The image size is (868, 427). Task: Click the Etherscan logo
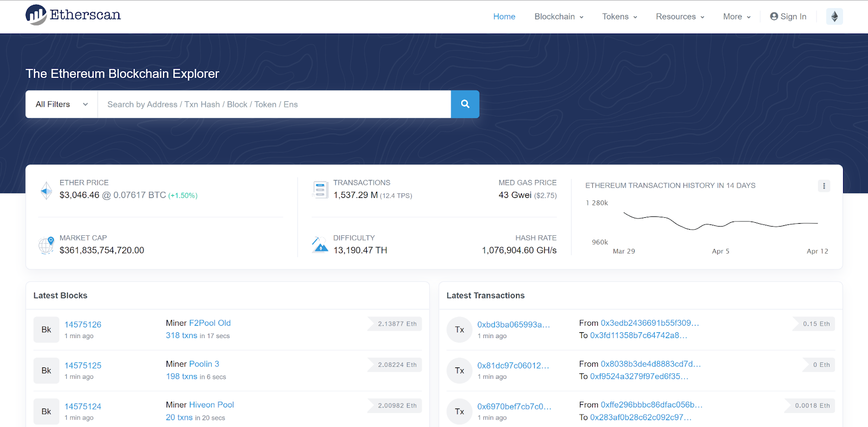[x=73, y=15]
